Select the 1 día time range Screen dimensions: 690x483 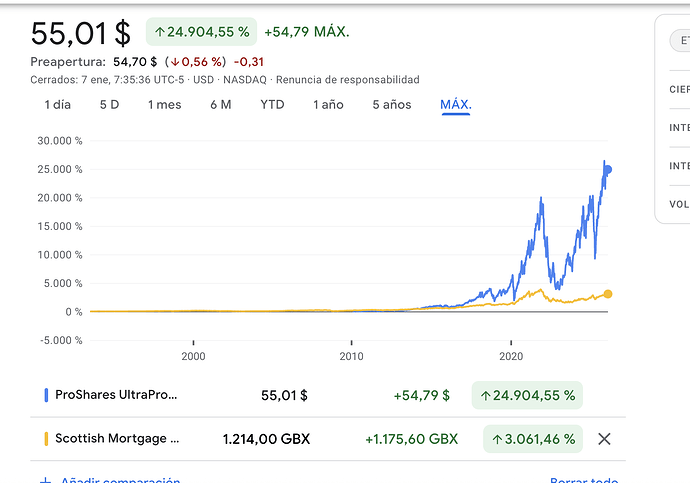57,105
